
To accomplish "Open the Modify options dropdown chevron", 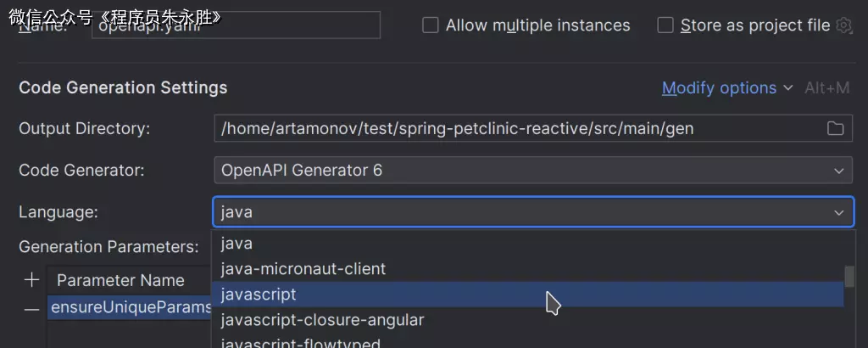I will [x=788, y=88].
